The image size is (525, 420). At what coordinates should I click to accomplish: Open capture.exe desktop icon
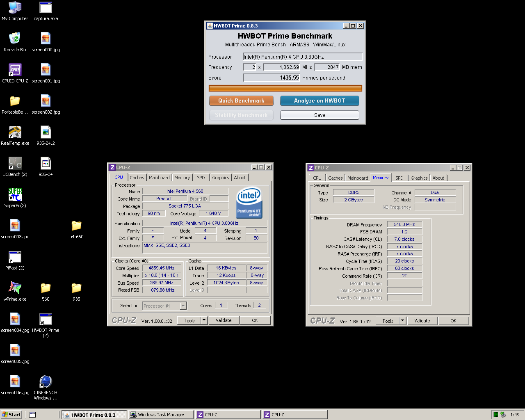[x=46, y=11]
